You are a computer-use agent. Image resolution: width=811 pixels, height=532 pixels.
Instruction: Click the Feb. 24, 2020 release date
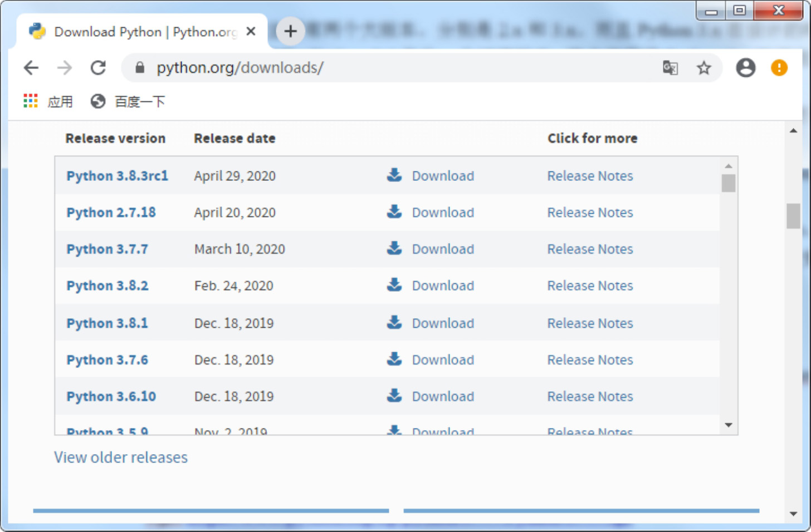click(x=233, y=285)
